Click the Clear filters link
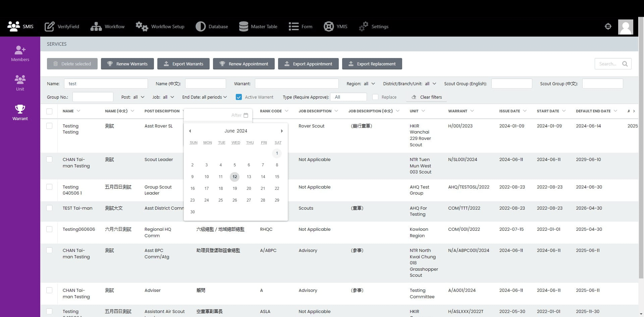 426,97
